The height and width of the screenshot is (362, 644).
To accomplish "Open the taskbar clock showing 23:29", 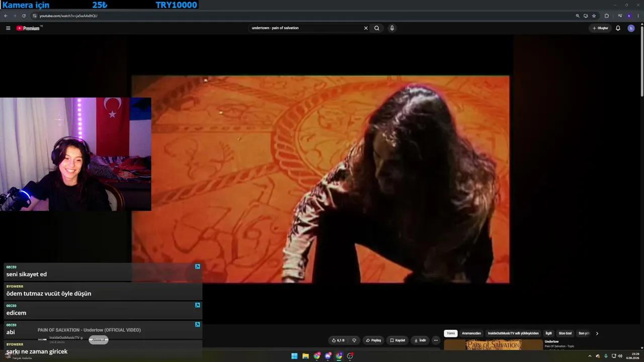I will coord(632,356).
